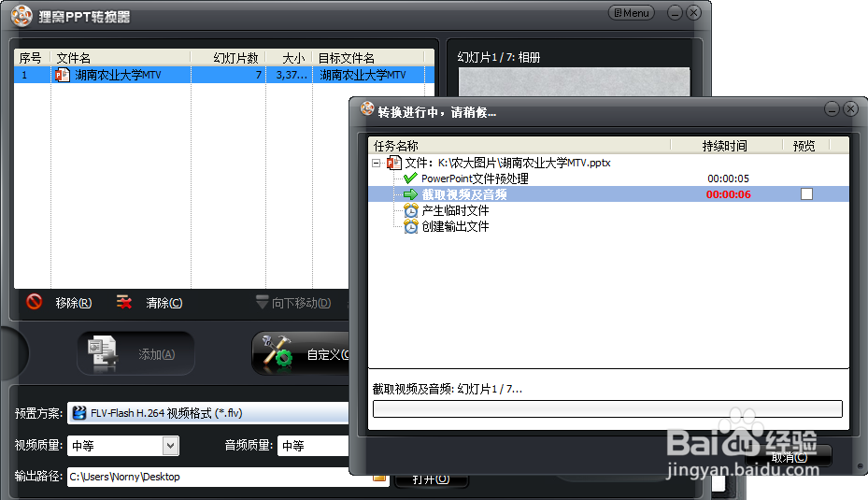Click the 打开(O) button
Image resolution: width=868 pixels, height=500 pixels.
(431, 479)
